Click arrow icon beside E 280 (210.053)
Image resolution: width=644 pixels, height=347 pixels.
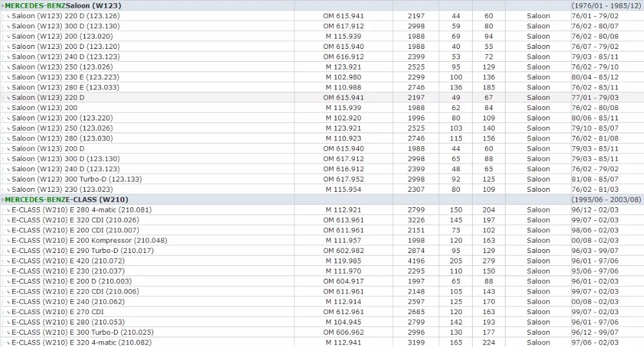coord(8,323)
